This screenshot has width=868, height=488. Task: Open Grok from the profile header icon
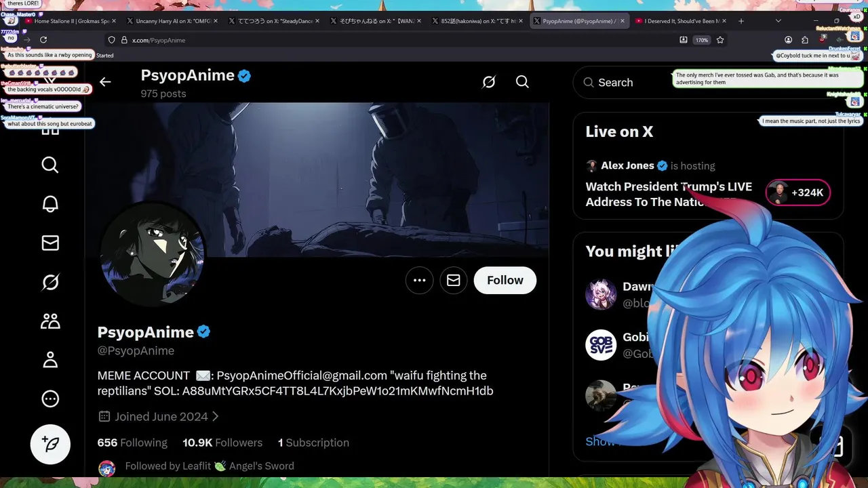click(489, 82)
